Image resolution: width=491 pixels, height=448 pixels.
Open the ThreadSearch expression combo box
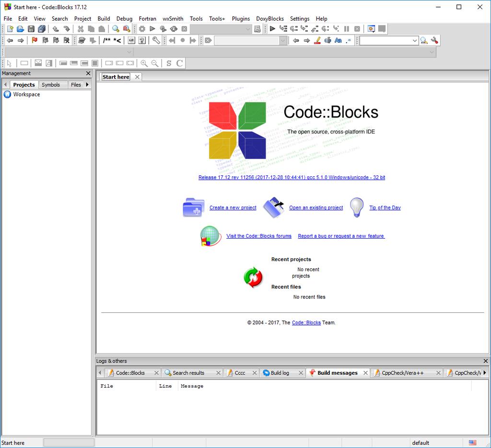388,41
